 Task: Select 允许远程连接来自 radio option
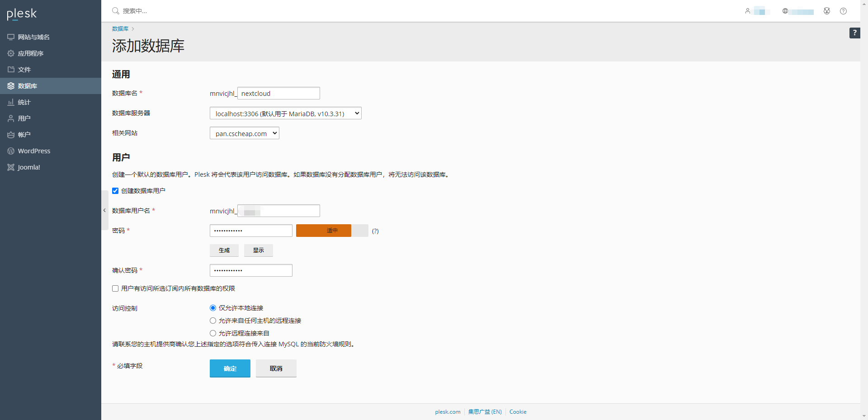point(213,333)
